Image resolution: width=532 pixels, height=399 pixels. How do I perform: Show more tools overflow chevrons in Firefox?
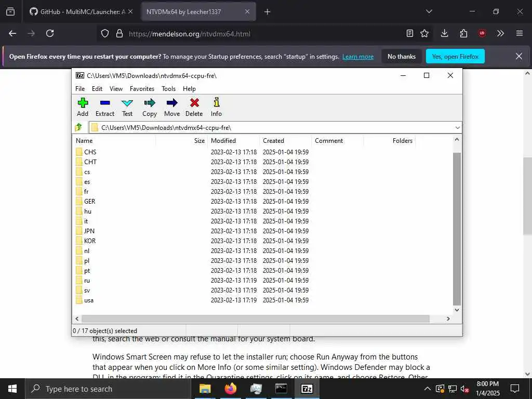(x=500, y=33)
